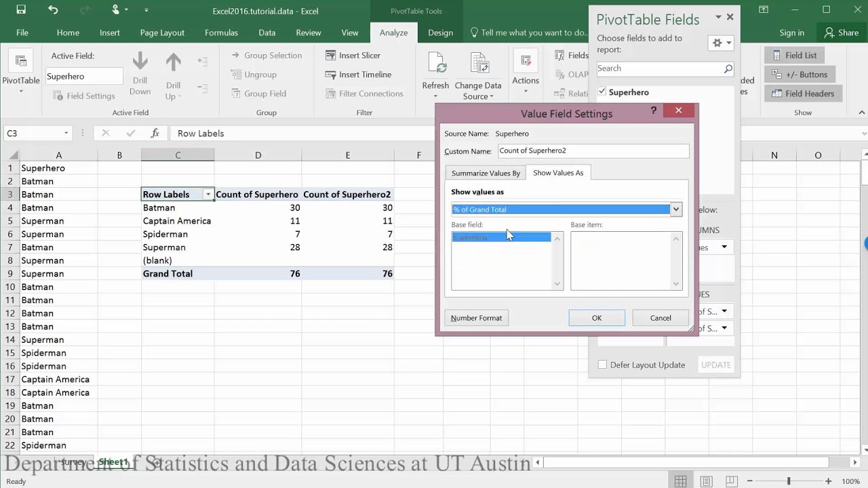Open Quick Access Toolbar customize arrow

146,10
